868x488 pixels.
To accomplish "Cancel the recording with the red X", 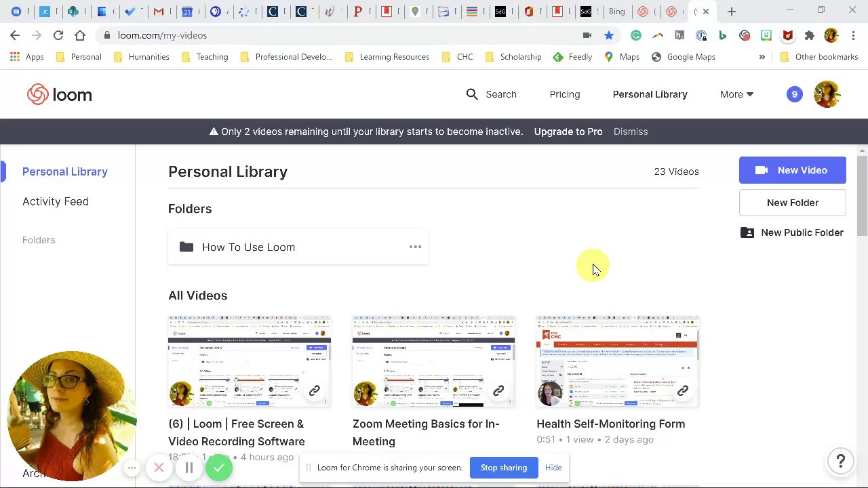I will click(x=159, y=468).
